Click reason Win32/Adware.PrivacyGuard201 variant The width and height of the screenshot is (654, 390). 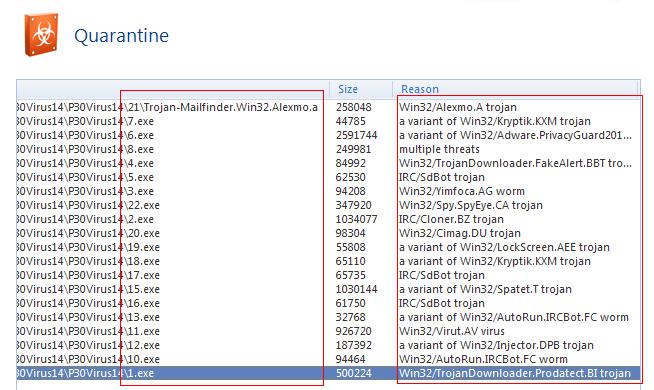[515, 135]
